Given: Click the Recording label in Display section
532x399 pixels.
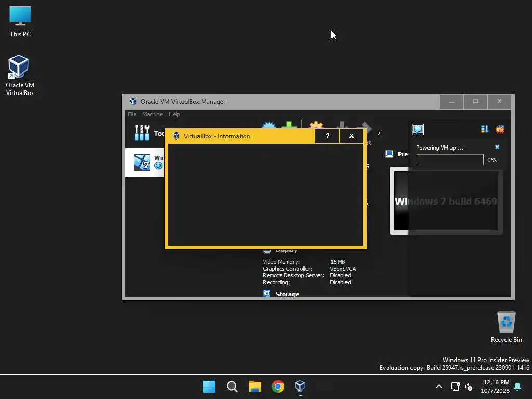Looking at the screenshot, I should click(276, 282).
